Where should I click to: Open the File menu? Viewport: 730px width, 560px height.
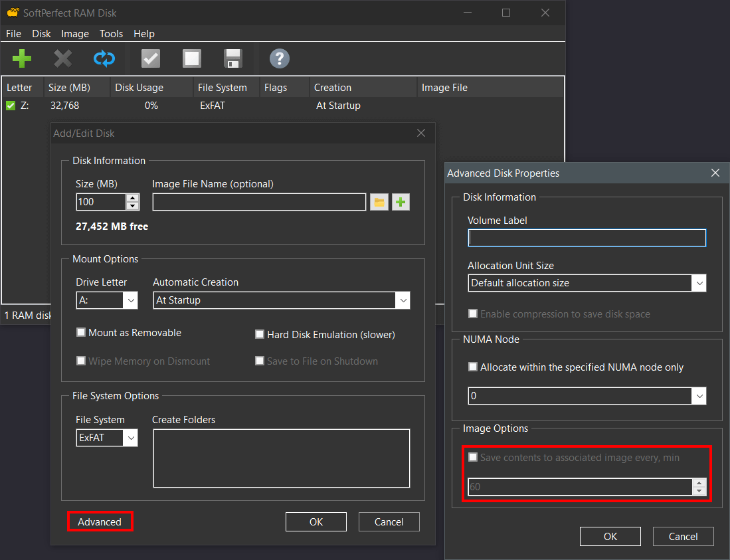[13, 33]
